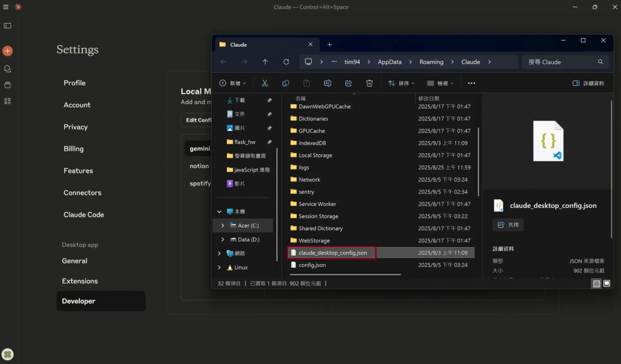The width and height of the screenshot is (621, 364).
Task: Open Features settings
Action: click(78, 171)
